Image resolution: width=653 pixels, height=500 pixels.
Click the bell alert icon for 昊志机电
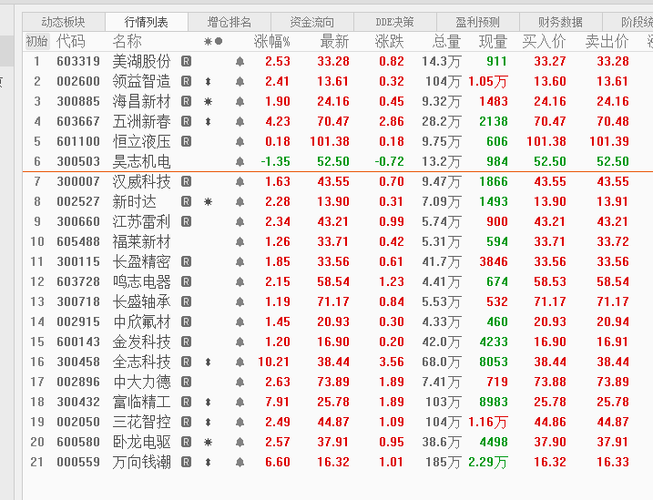coord(240,162)
